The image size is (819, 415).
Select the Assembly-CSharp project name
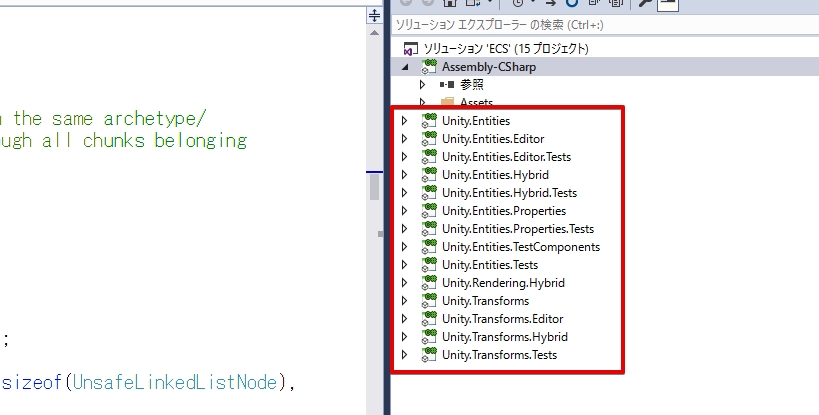click(489, 67)
